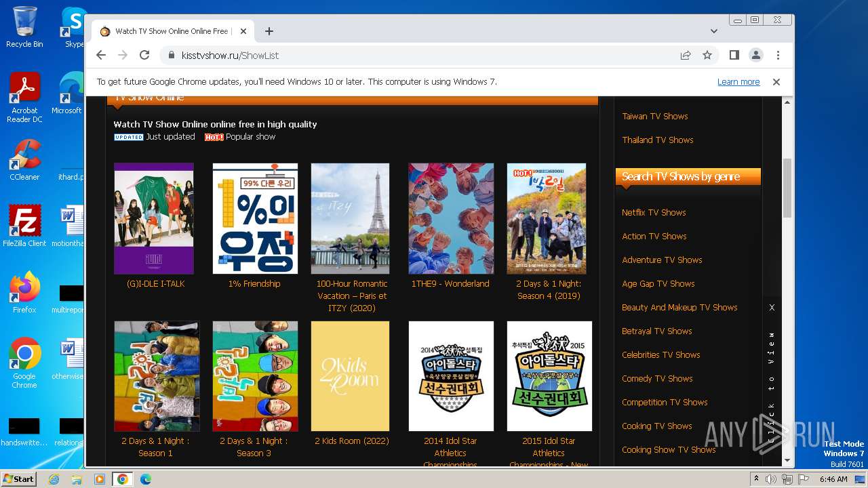Browse Celebrities TV Shows genre
Screen dimensions: 868x488
coord(661,355)
